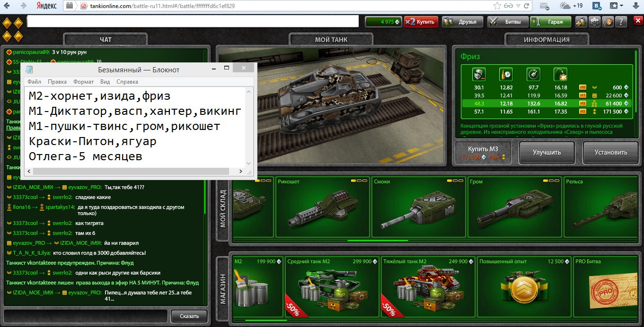Image resolution: width=644 pixels, height=327 pixels.
Task: Expand address bar history dropdown arrow
Action: coord(519,6)
